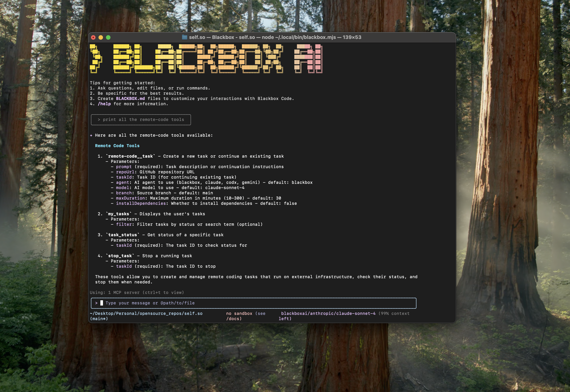
Task: Click the green fullscreen window button
Action: pos(108,37)
